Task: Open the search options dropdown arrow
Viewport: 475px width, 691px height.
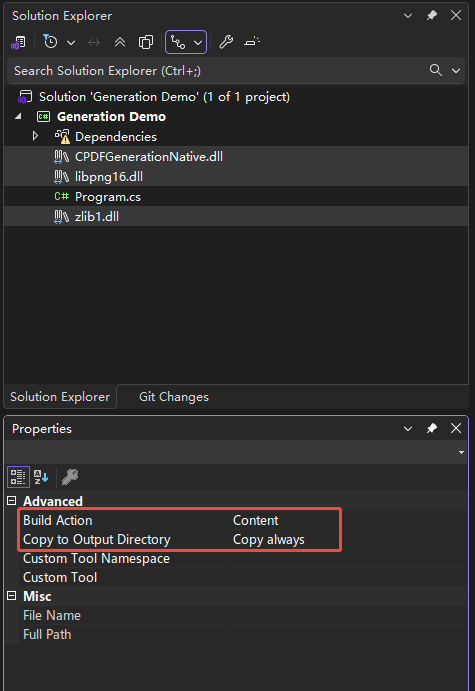Action: click(456, 71)
